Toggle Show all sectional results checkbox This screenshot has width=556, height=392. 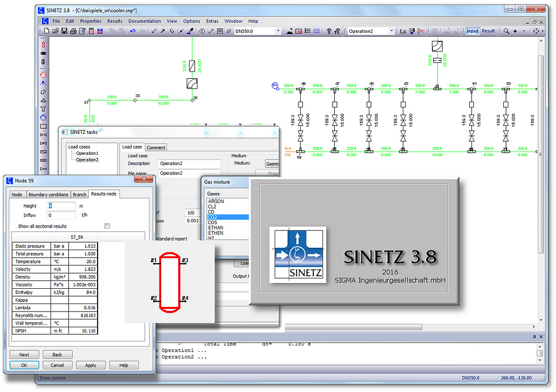point(107,226)
